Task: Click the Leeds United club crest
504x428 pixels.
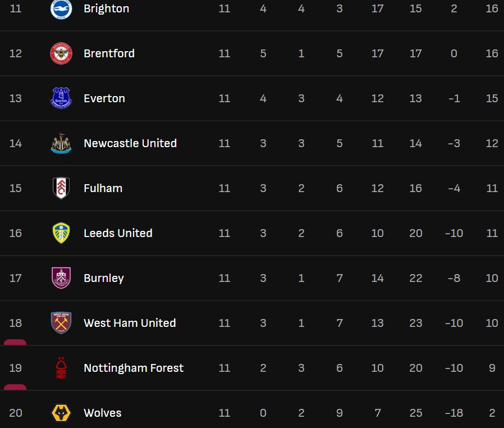Action: (61, 233)
